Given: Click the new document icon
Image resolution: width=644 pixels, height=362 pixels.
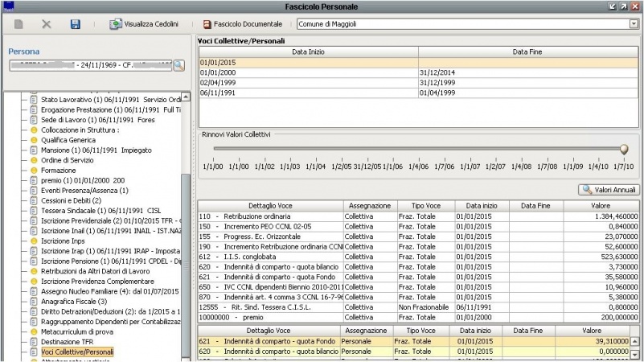Looking at the screenshot, I should [x=18, y=24].
